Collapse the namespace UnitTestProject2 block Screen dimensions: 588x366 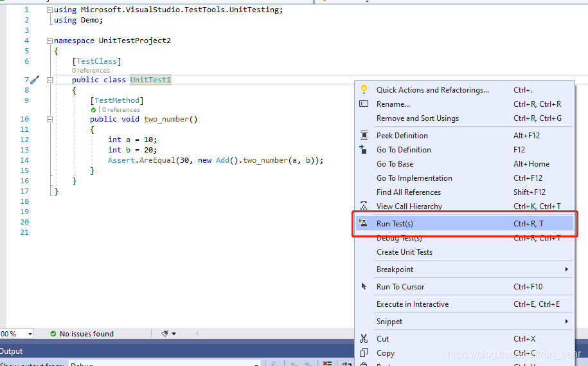pos(49,41)
